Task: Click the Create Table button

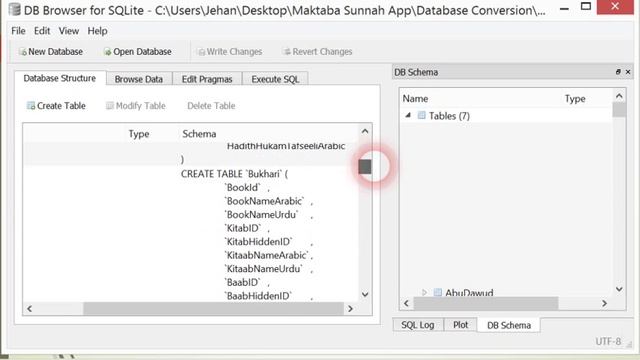Action: [x=56, y=106]
